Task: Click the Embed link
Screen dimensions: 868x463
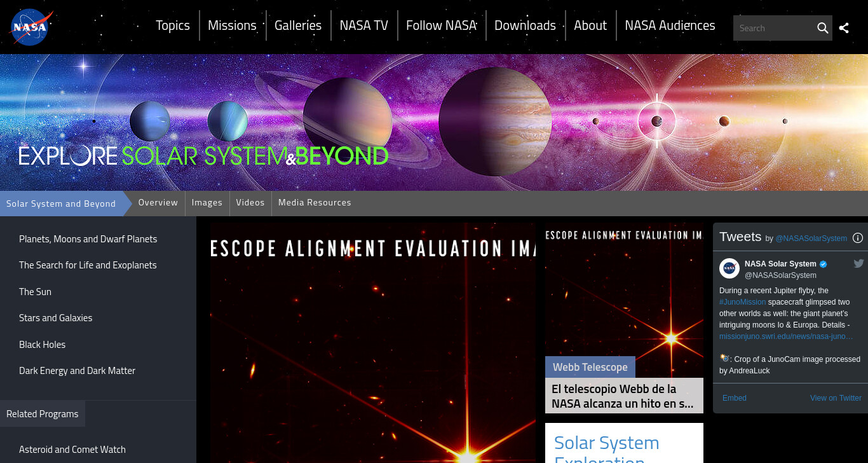Action: pyautogui.click(x=735, y=398)
